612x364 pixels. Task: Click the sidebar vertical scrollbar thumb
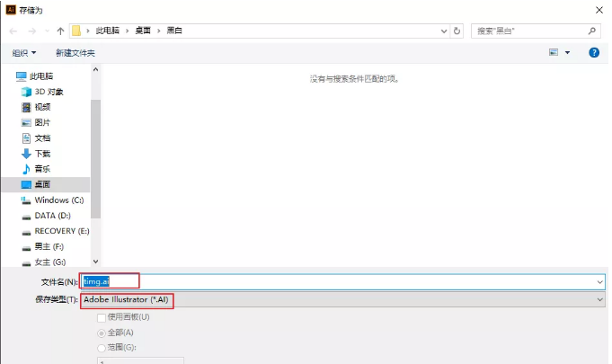pyautogui.click(x=95, y=159)
